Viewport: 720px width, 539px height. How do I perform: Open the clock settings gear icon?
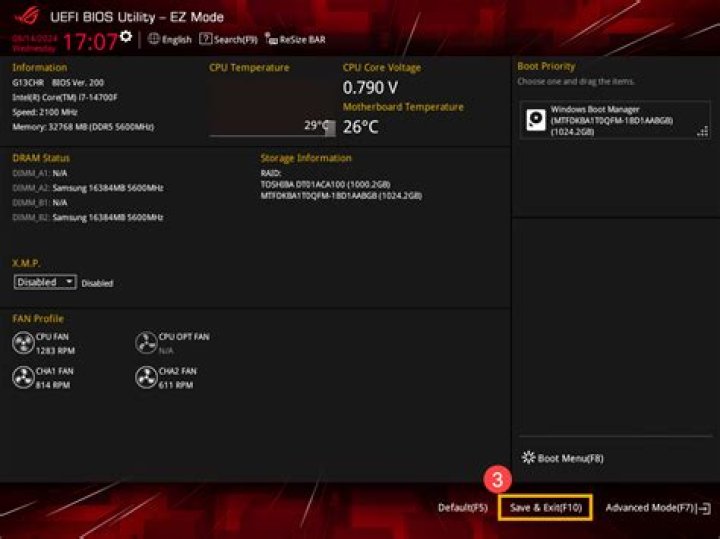[x=126, y=36]
